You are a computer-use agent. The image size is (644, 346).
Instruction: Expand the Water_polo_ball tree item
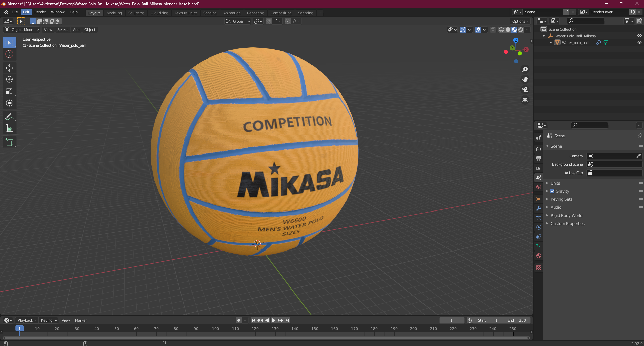[550, 42]
